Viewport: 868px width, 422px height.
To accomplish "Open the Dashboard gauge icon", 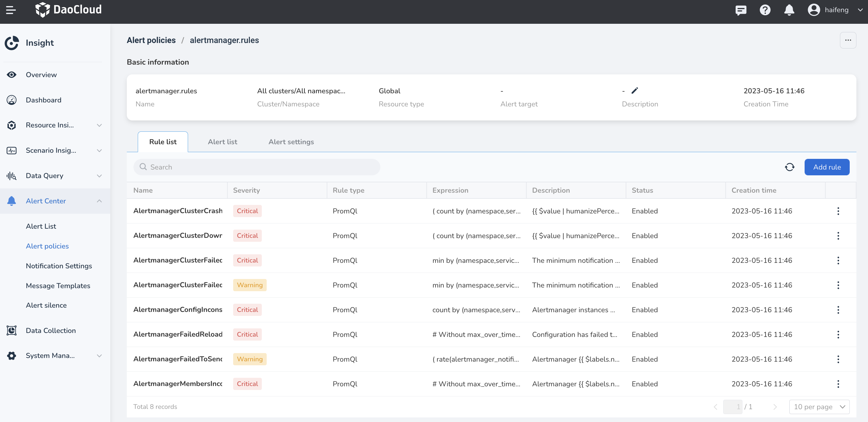I will [12, 100].
